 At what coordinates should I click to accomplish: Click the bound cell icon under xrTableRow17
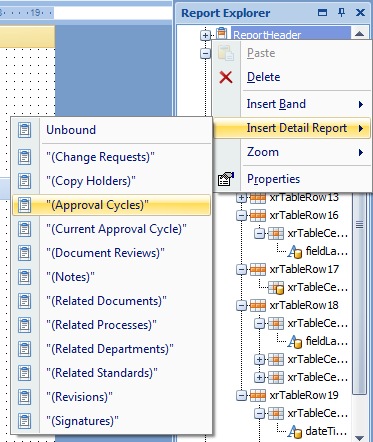point(276,288)
